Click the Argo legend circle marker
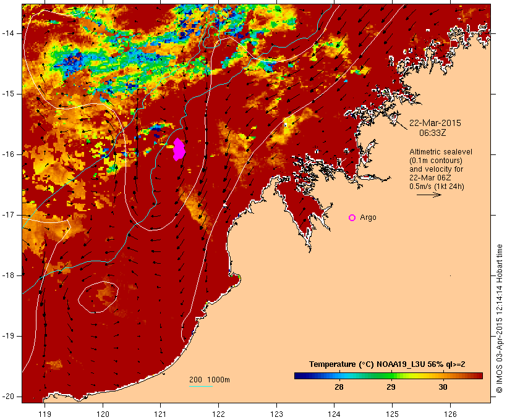This screenshot has width=507, height=420. tap(352, 218)
